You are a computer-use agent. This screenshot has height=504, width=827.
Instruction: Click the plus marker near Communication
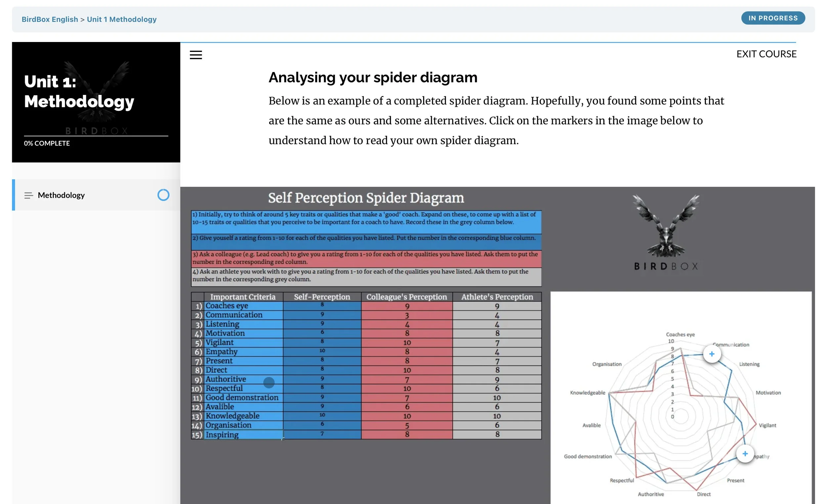(712, 354)
